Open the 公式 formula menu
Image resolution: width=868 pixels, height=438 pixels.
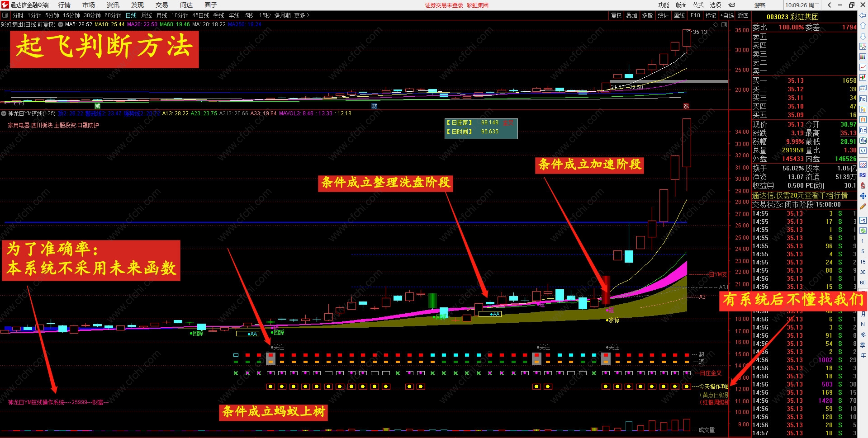tap(698, 5)
